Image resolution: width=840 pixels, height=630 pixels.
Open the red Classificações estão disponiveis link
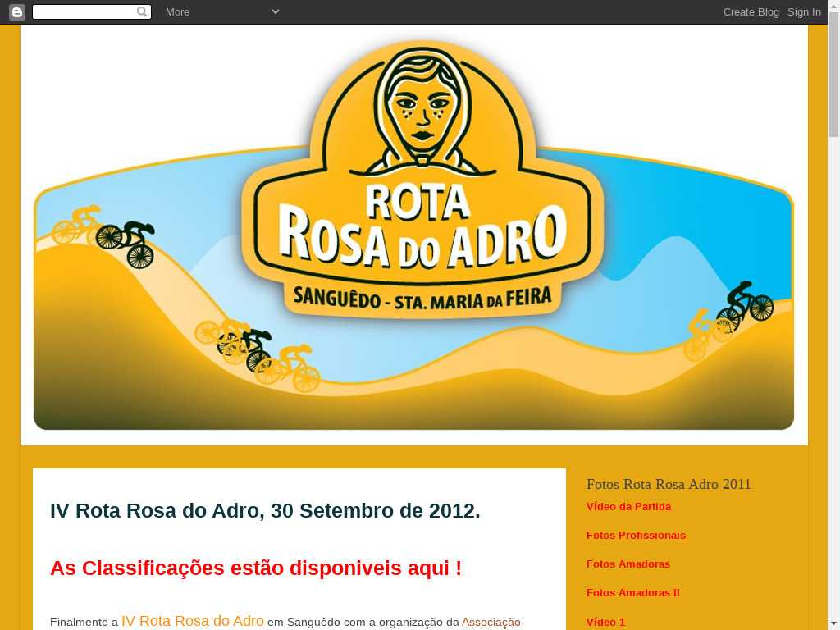(x=255, y=568)
